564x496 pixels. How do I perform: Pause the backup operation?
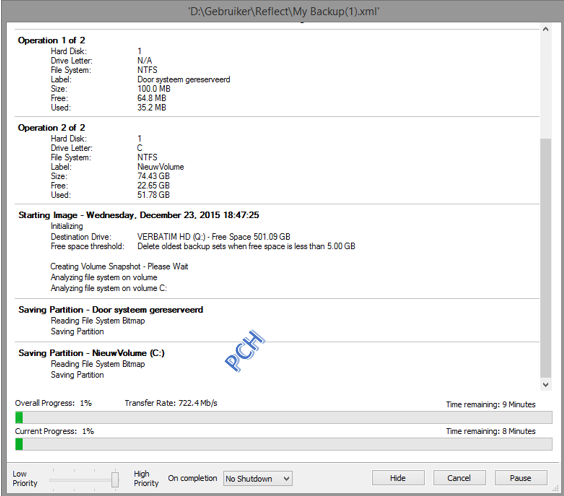[520, 478]
